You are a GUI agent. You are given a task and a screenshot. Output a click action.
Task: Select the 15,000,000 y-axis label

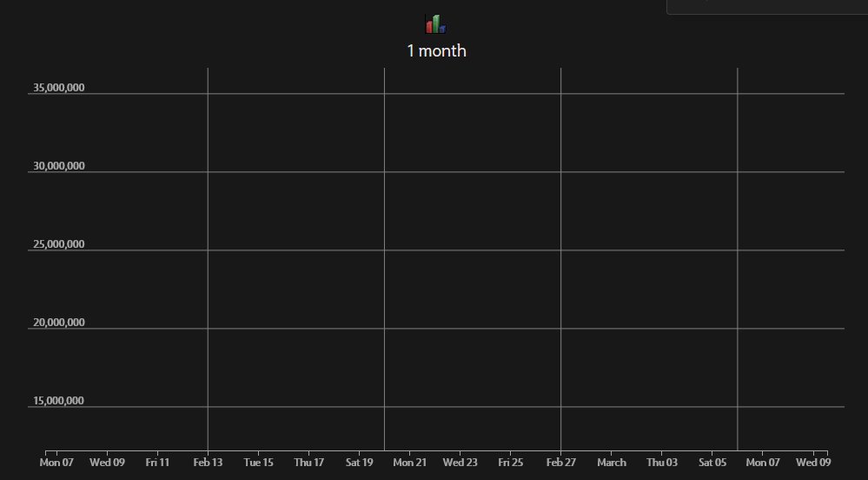coord(59,401)
